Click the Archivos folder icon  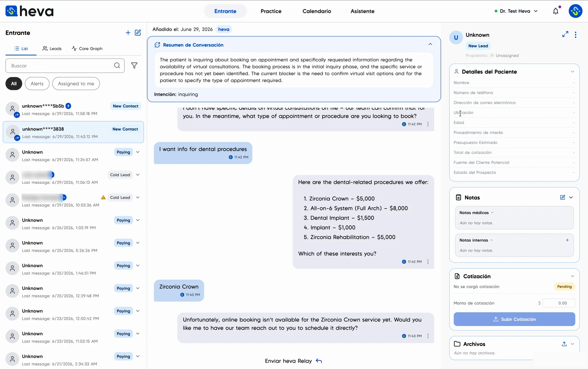coord(457,344)
